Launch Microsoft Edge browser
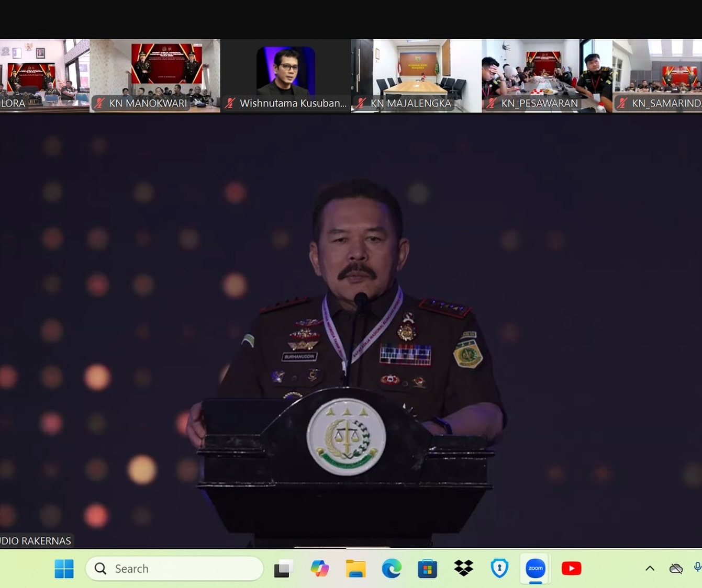Viewport: 702px width, 588px height. (392, 568)
